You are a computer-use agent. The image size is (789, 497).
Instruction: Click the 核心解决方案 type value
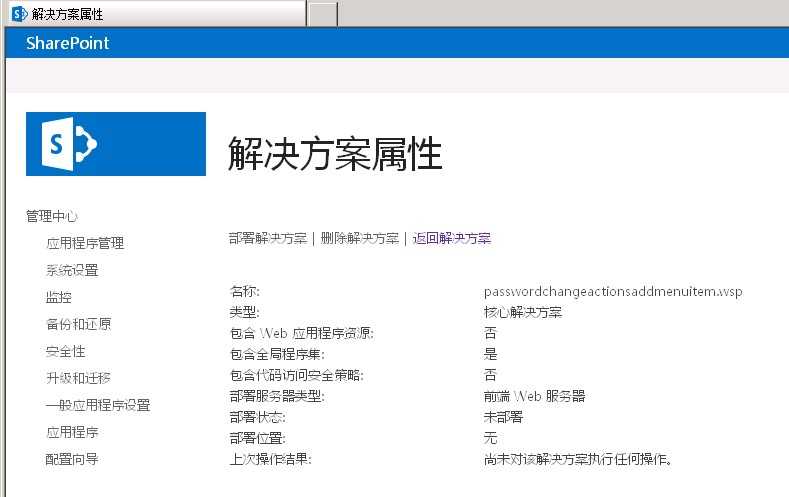tap(523, 312)
